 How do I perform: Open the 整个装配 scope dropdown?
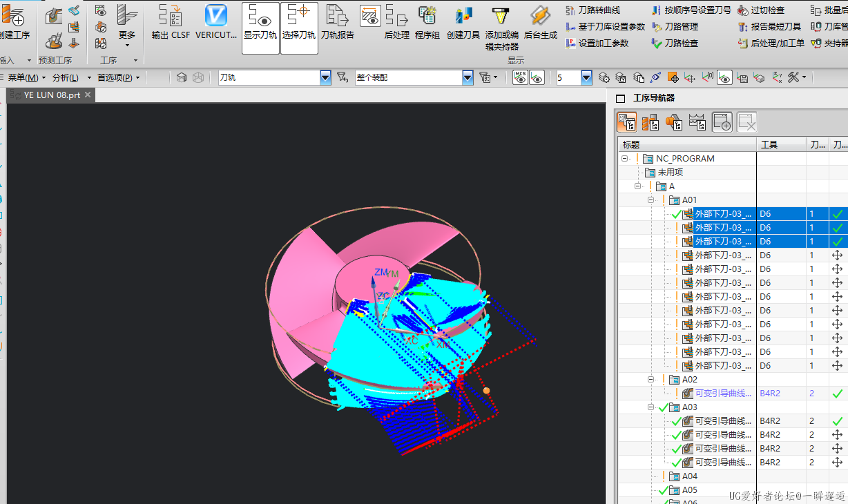[x=468, y=78]
